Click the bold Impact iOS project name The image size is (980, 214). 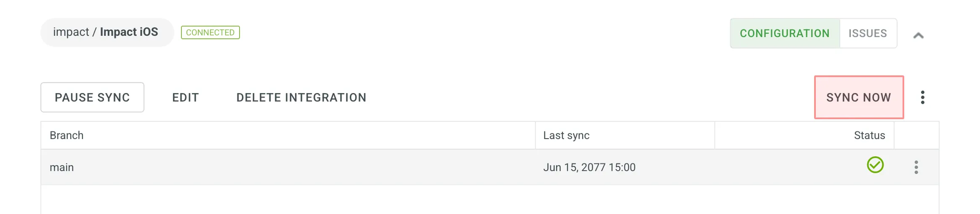coord(129,32)
